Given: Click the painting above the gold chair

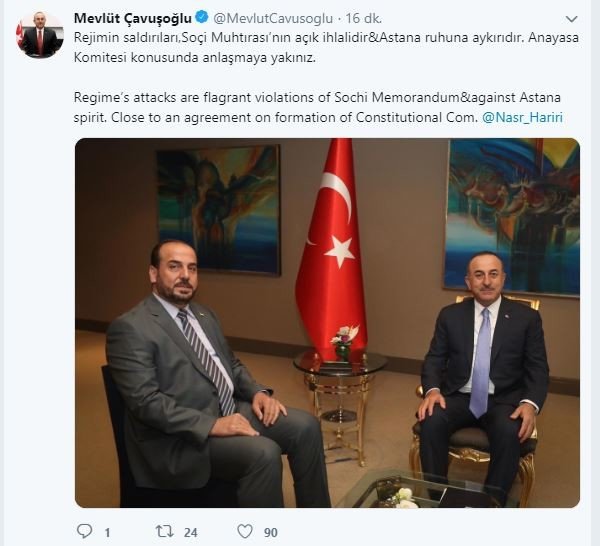Looking at the screenshot, I should 512,217.
